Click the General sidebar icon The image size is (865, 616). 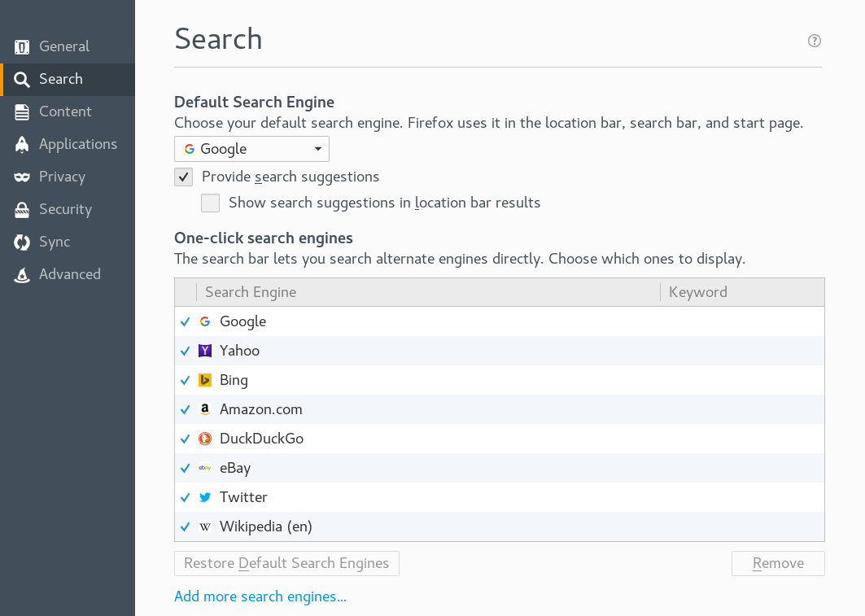[x=22, y=47]
